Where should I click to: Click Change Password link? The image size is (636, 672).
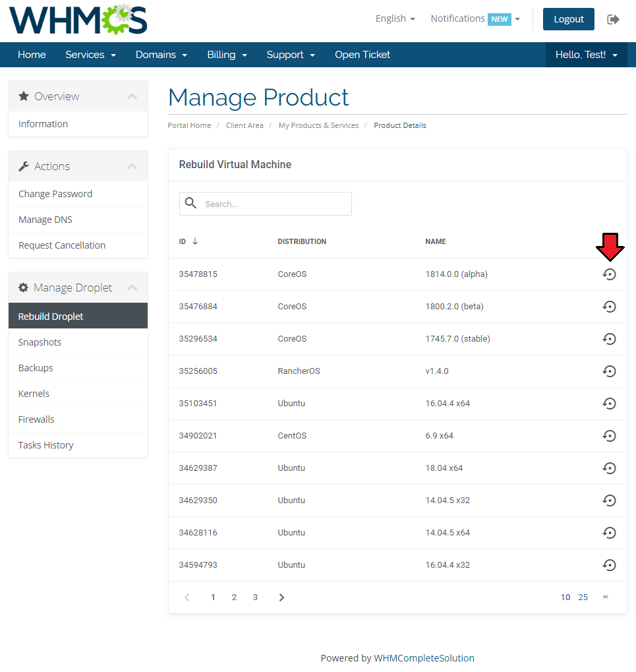tap(78, 194)
